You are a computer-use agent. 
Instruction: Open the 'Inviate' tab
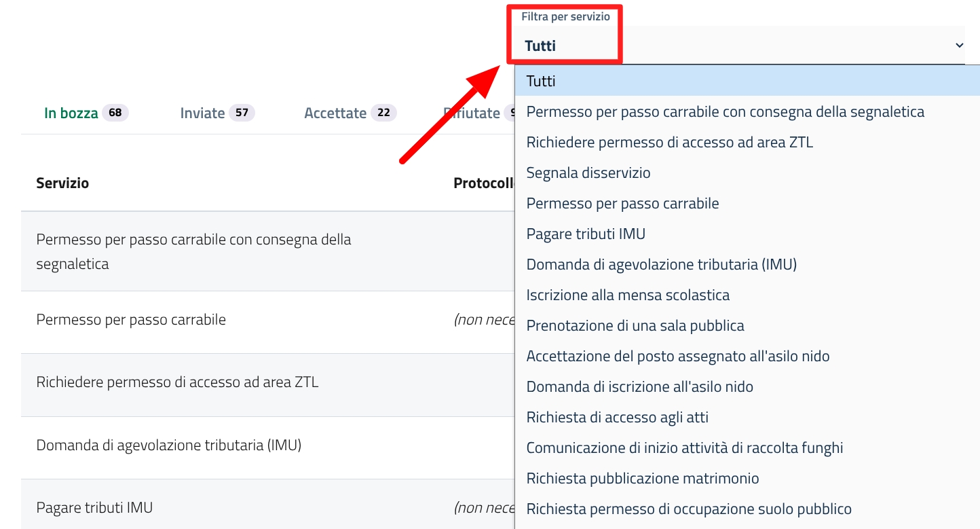tap(202, 113)
